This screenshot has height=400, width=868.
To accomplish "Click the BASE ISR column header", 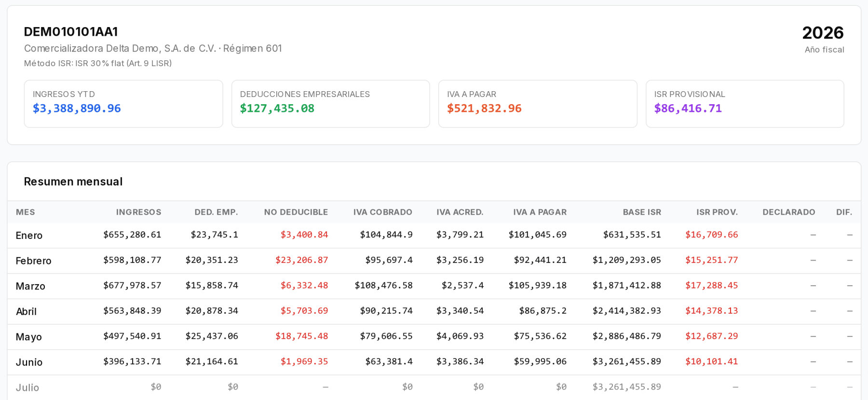I will tap(642, 212).
